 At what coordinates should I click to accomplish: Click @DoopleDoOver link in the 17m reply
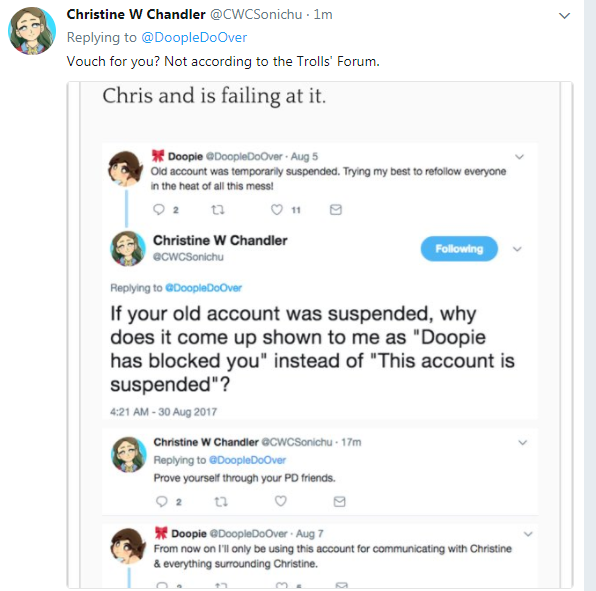point(247,460)
